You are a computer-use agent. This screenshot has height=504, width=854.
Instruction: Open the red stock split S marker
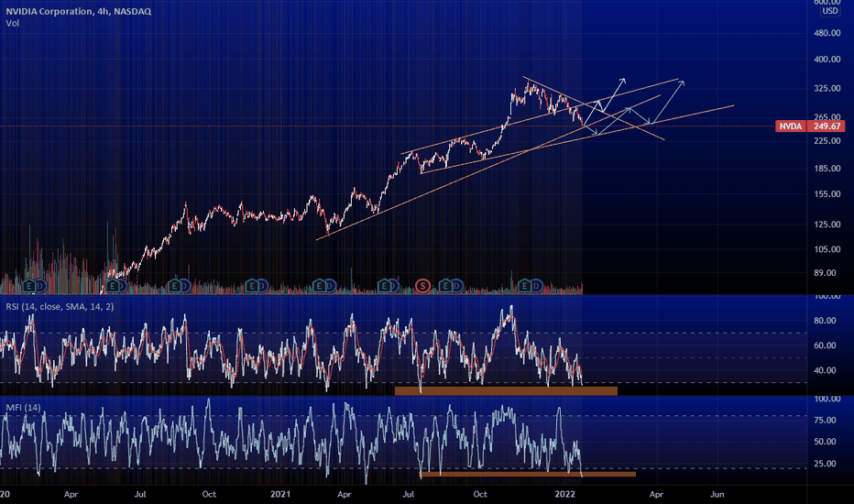point(422,286)
